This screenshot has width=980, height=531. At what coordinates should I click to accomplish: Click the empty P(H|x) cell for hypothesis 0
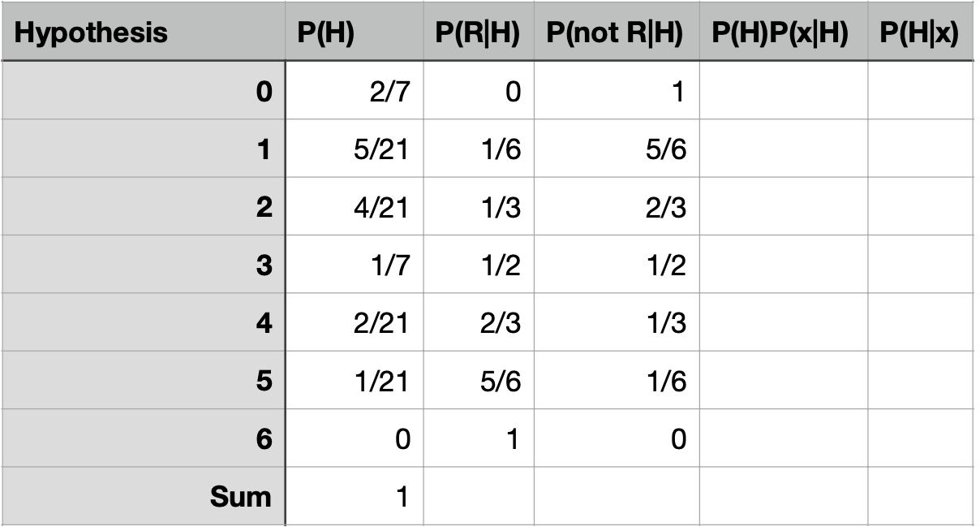coord(920,91)
